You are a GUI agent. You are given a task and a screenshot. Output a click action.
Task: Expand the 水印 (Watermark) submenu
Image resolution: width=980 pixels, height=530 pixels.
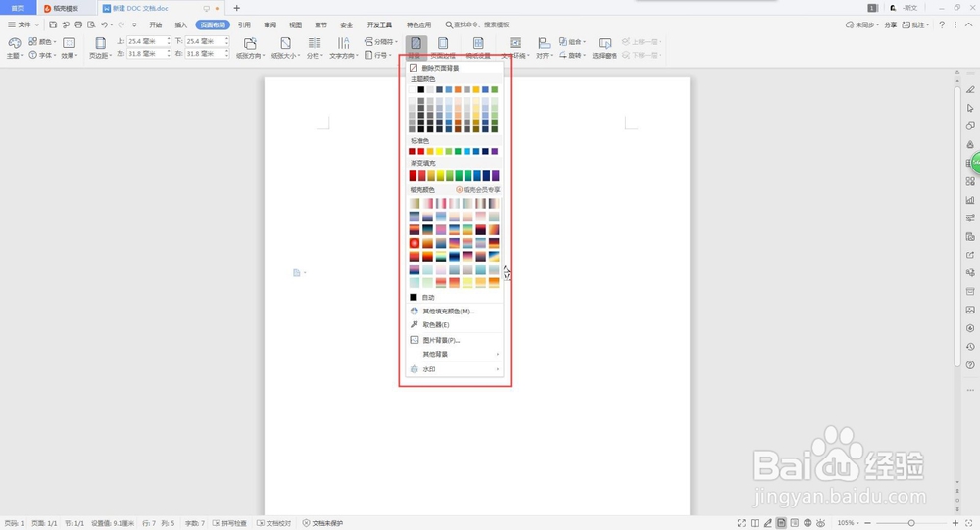click(x=455, y=369)
